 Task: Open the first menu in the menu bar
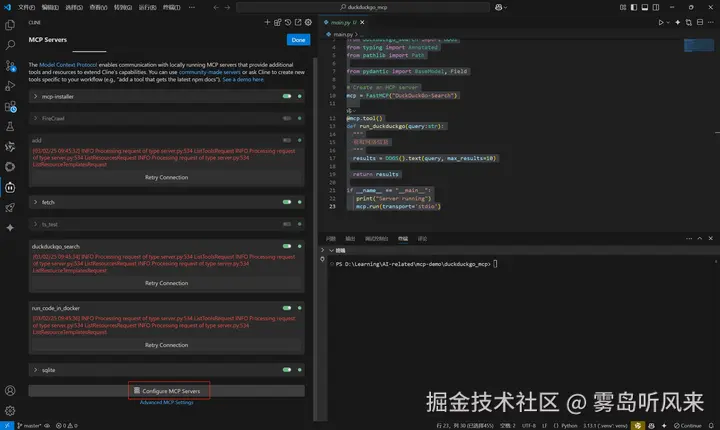click(26, 7)
